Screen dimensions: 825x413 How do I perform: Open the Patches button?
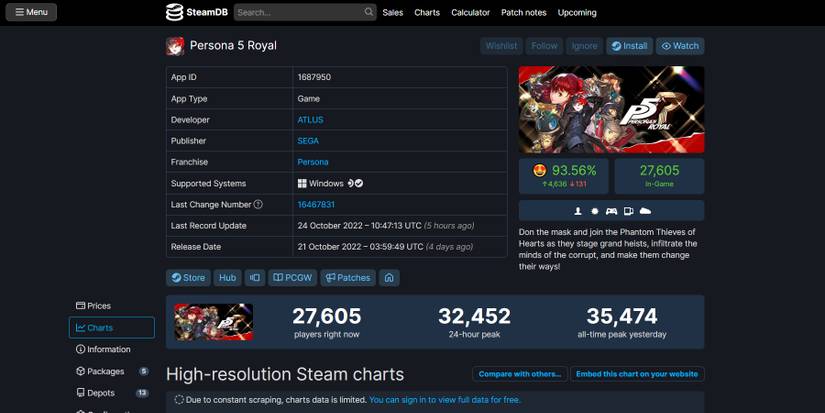(x=348, y=278)
